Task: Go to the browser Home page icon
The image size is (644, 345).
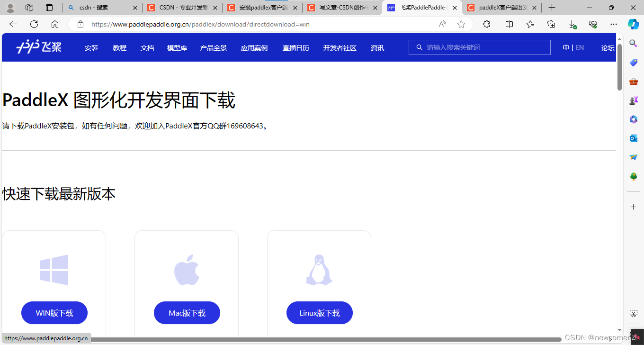Action: [x=55, y=24]
